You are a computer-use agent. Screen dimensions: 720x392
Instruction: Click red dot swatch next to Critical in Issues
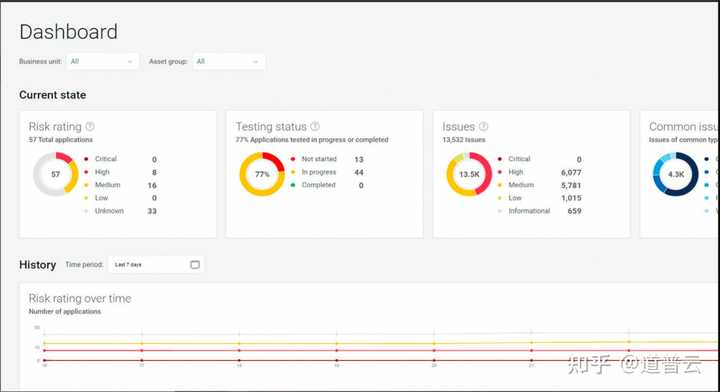[500, 159]
